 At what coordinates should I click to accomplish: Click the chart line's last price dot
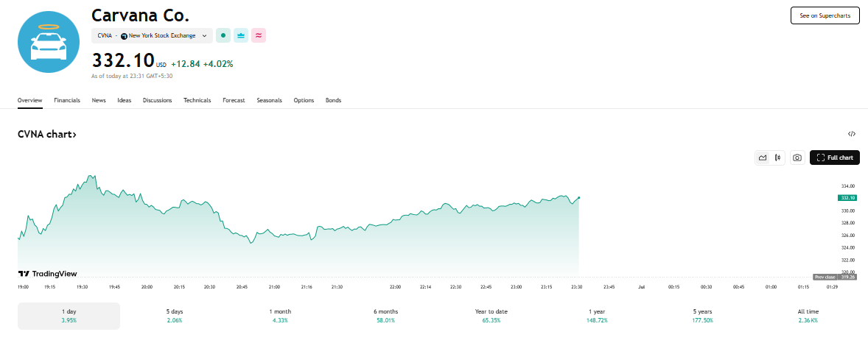click(579, 197)
